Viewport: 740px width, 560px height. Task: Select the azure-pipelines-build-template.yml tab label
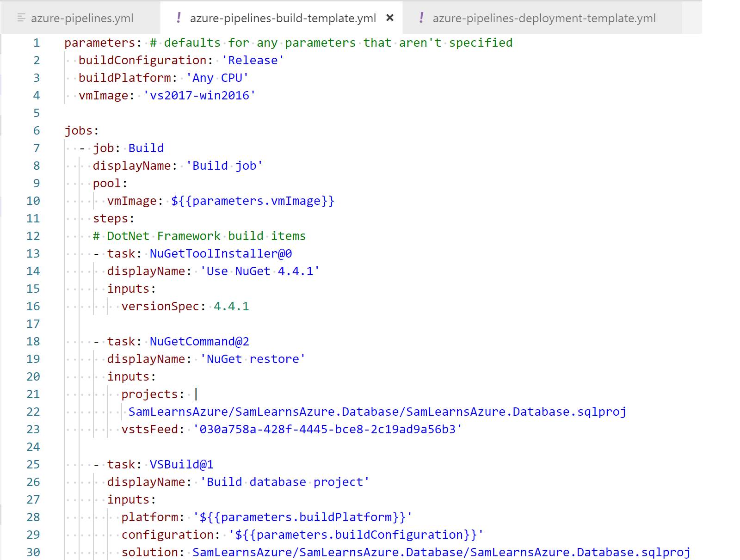coord(283,18)
